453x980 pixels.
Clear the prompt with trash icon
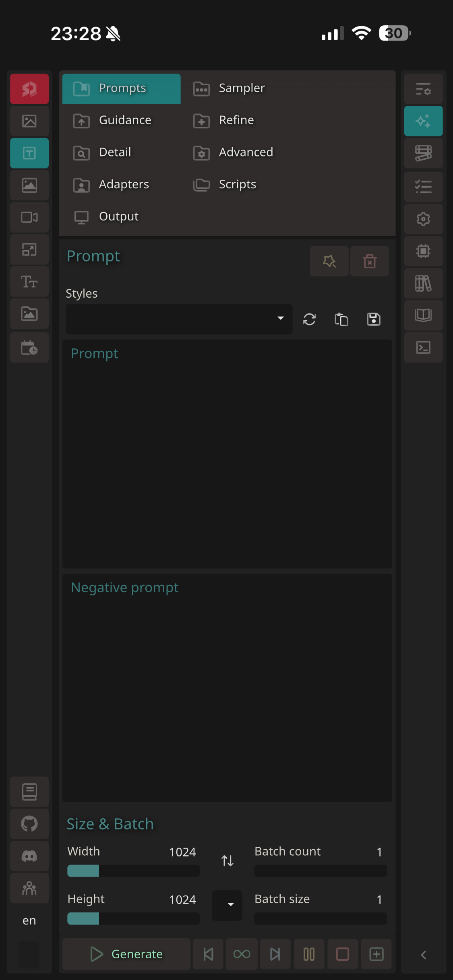pyautogui.click(x=369, y=261)
